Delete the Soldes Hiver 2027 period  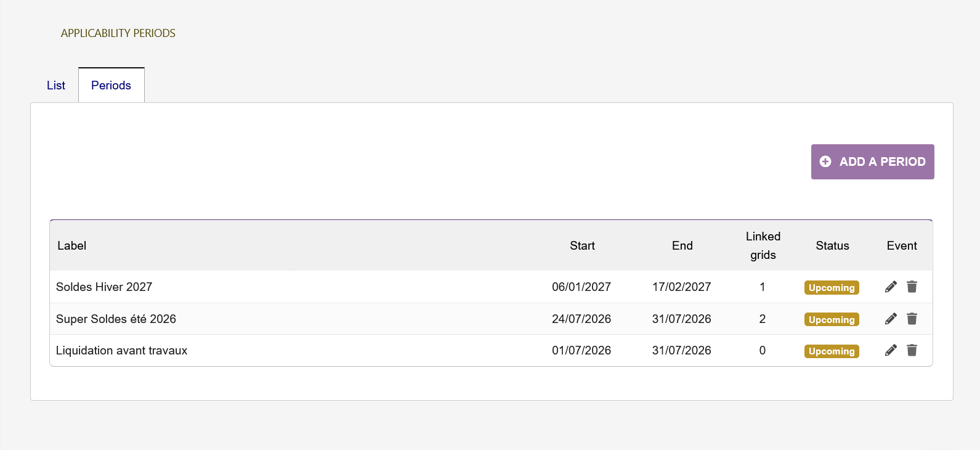912,287
